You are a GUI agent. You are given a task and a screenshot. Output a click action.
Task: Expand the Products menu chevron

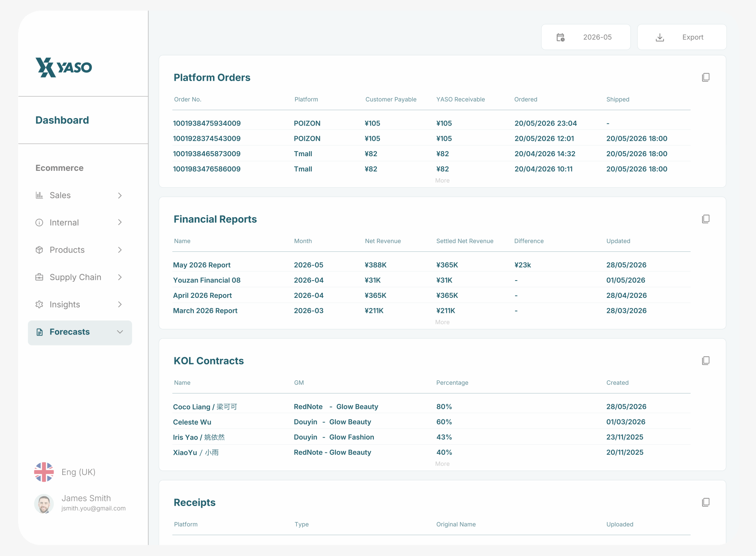(120, 250)
